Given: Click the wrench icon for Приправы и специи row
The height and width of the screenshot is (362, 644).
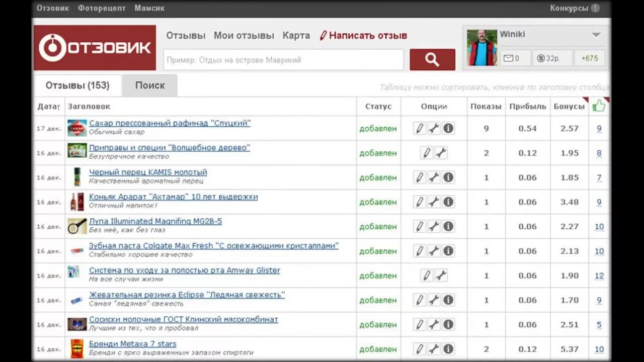Looking at the screenshot, I should pyautogui.click(x=441, y=153).
